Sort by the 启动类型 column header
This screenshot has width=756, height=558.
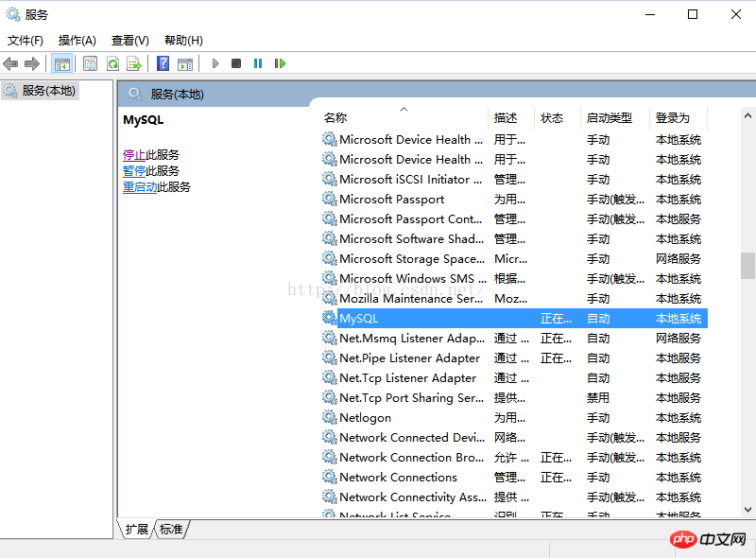(609, 118)
